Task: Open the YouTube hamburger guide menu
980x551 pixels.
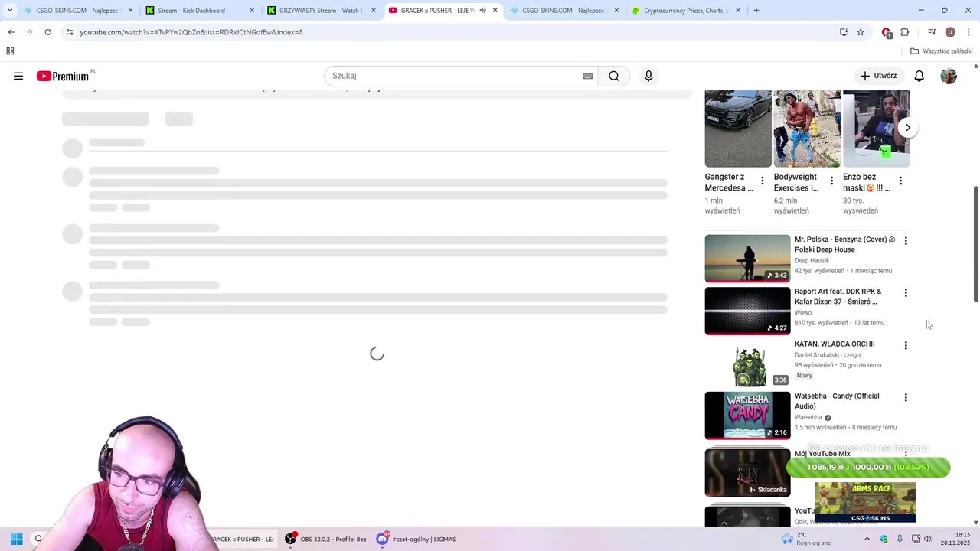Action: pos(18,76)
